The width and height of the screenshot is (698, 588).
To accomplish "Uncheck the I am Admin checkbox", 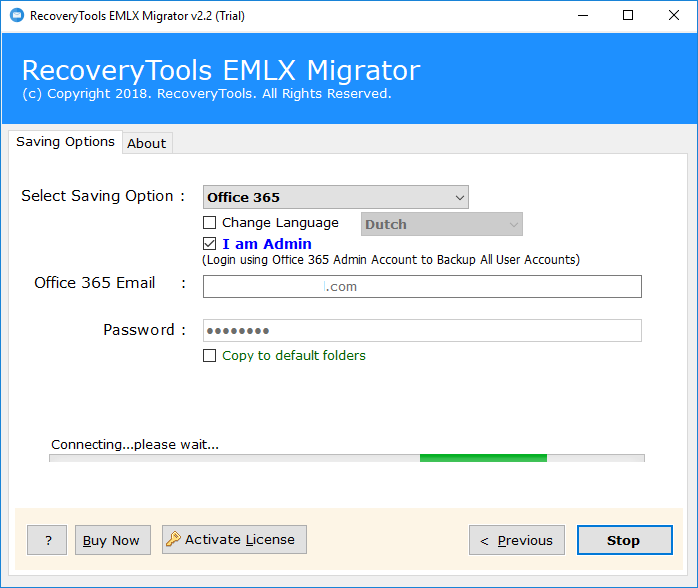I will pos(209,243).
